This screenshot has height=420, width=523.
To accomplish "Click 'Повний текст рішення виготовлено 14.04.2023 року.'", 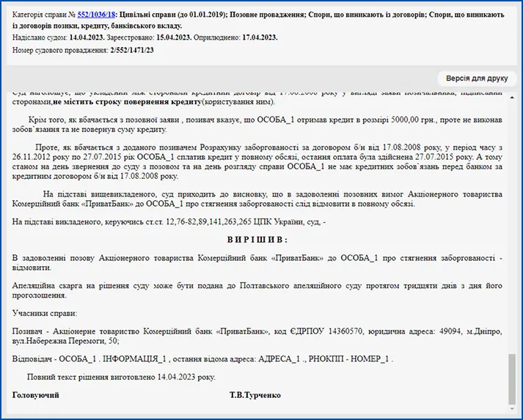I will point(121,377).
